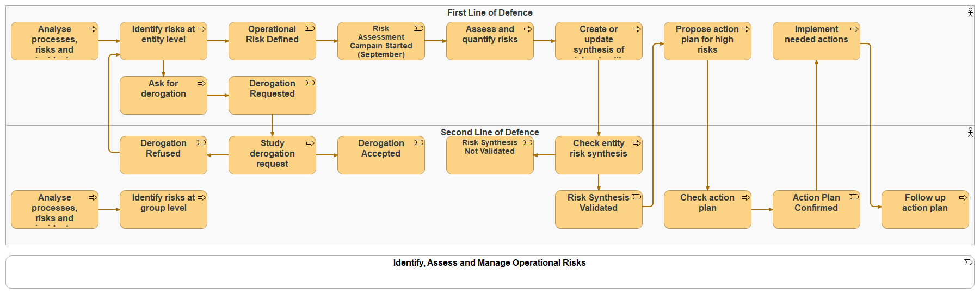Click actor icon of Second Line of Defence
This screenshot has height=294, width=980.
point(970,132)
